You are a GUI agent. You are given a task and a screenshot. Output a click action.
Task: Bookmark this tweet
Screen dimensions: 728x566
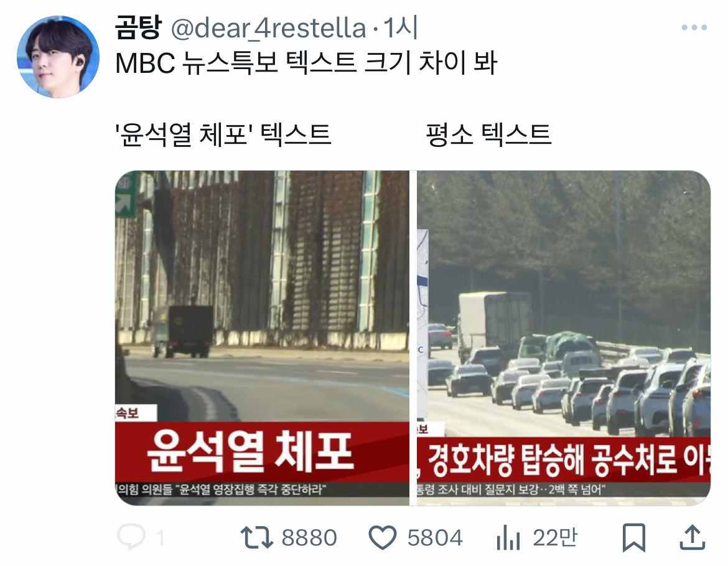633,537
